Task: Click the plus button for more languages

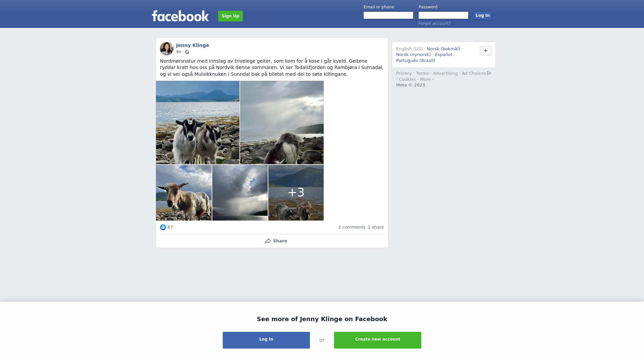Action: tap(486, 51)
